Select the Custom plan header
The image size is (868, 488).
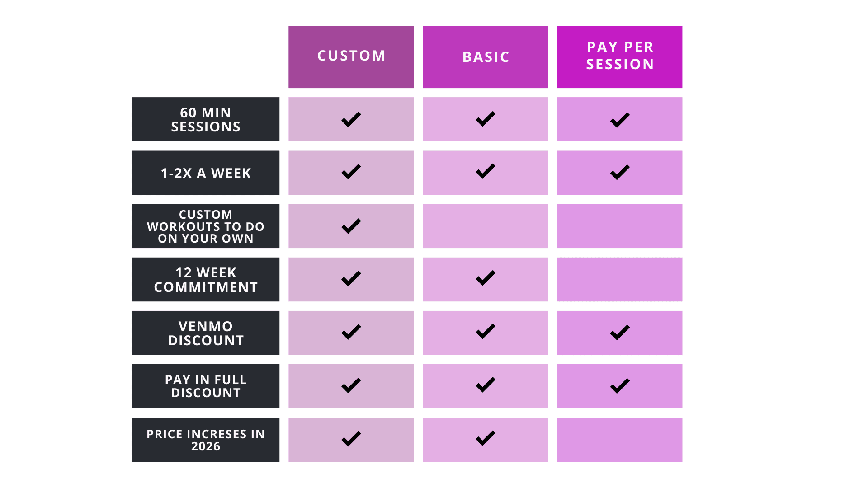pos(351,56)
